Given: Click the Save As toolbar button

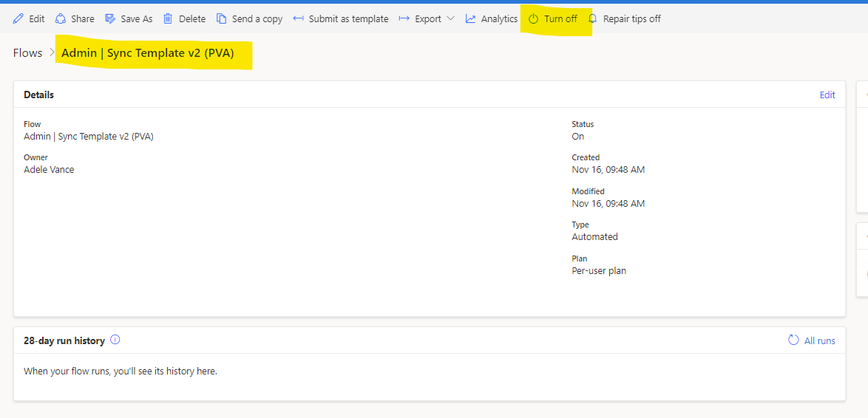Looking at the screenshot, I should point(129,18).
